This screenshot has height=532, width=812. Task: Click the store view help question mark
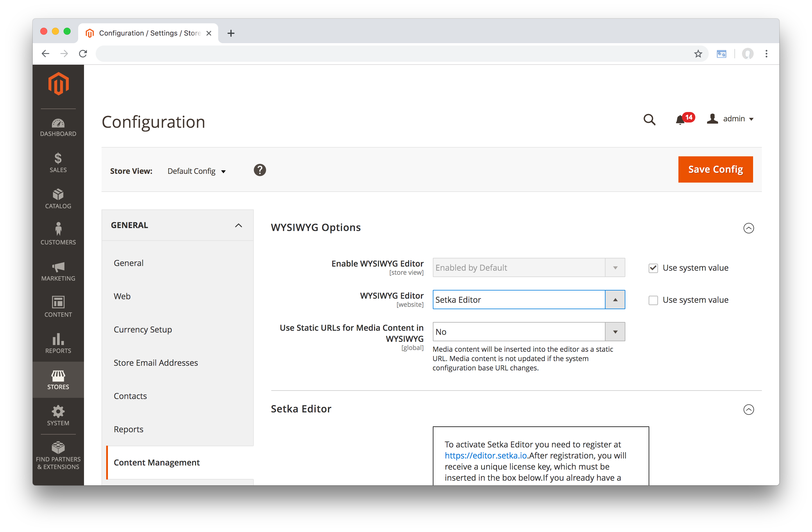pos(260,170)
